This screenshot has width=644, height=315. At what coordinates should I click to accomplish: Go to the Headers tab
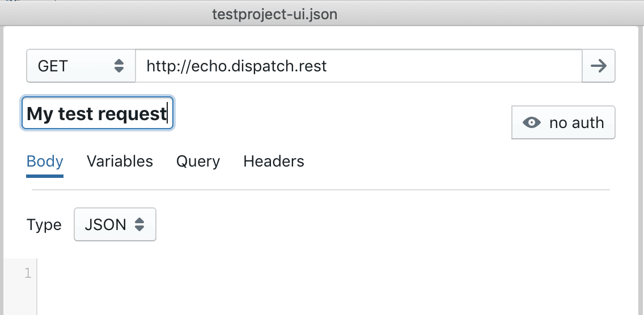[274, 161]
